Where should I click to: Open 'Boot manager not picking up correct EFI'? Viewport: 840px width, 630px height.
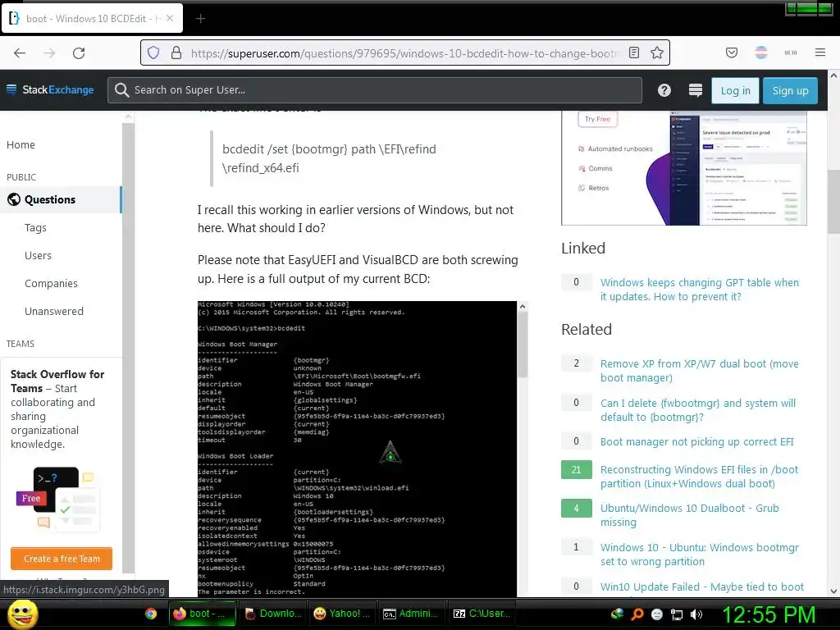pyautogui.click(x=696, y=442)
